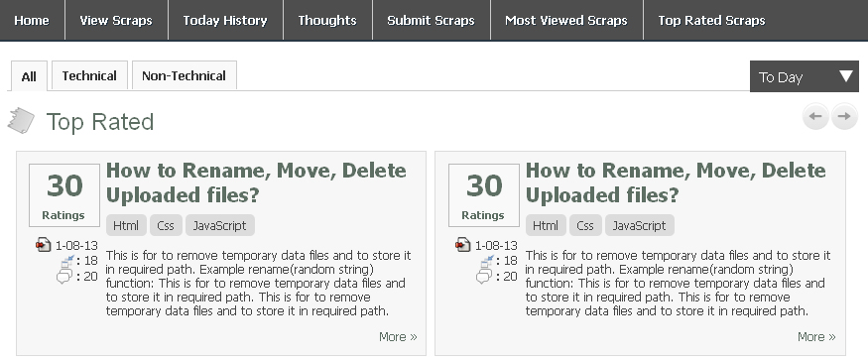Click the views icon in right card
Image resolution: width=868 pixels, height=360 pixels.
point(487,261)
